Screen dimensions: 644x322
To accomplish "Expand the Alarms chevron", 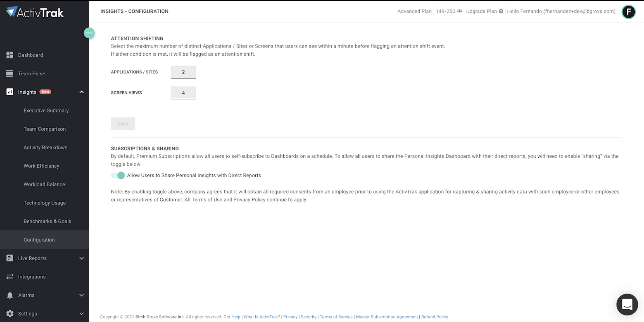I will click(x=82, y=295).
